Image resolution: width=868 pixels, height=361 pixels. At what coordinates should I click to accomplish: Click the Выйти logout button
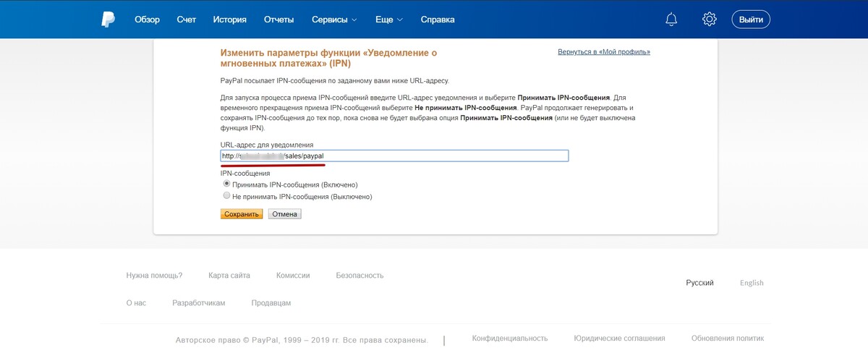coord(751,20)
